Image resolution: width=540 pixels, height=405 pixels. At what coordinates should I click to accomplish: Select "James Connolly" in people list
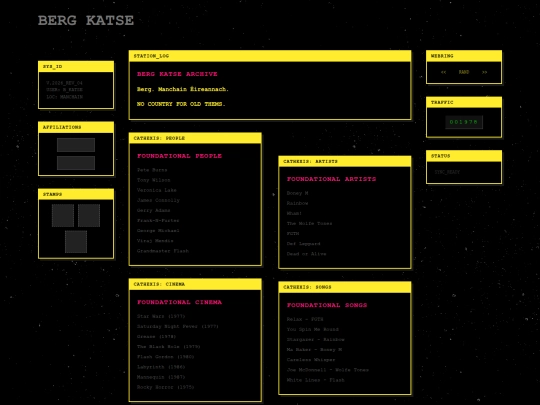(x=158, y=200)
